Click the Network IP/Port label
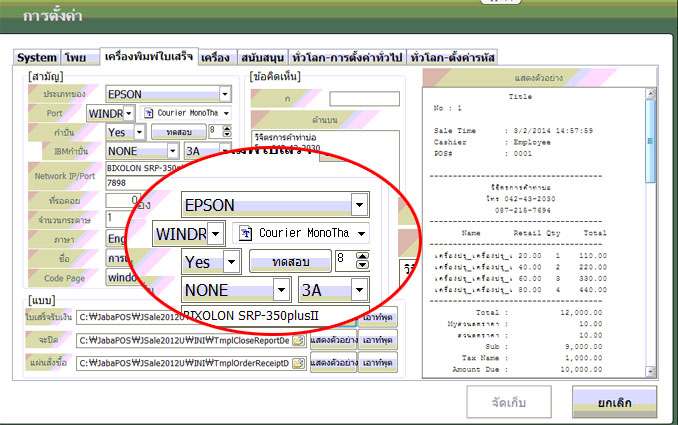The height and width of the screenshot is (425, 678). point(65,176)
